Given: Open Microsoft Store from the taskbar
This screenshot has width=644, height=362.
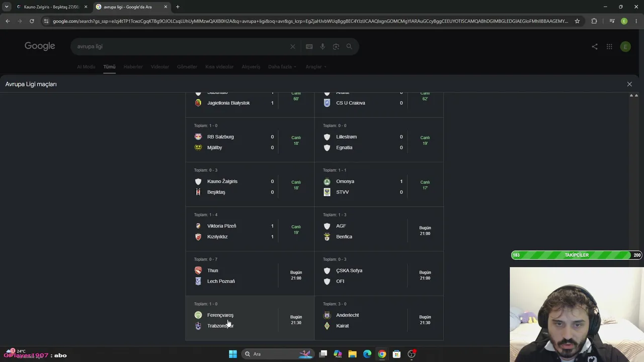Looking at the screenshot, I should 396,354.
